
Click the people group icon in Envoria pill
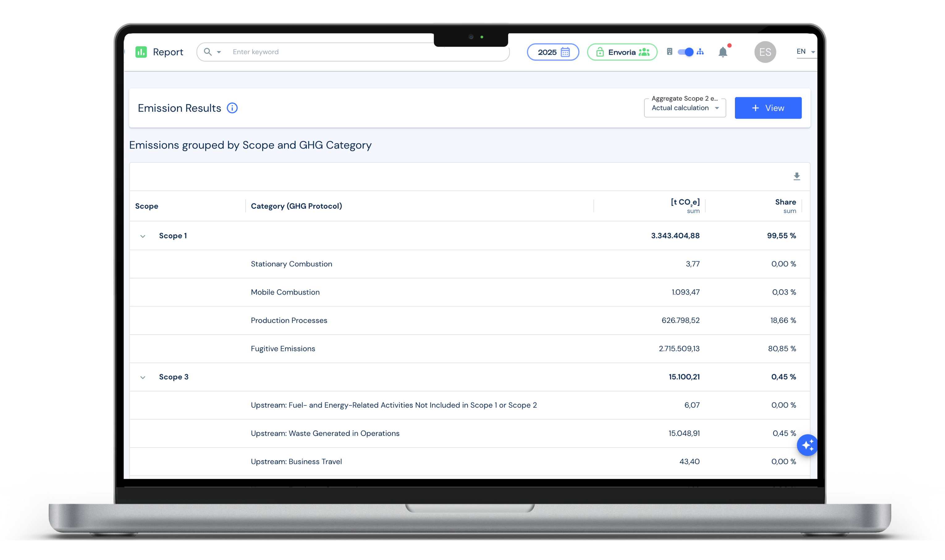point(644,52)
